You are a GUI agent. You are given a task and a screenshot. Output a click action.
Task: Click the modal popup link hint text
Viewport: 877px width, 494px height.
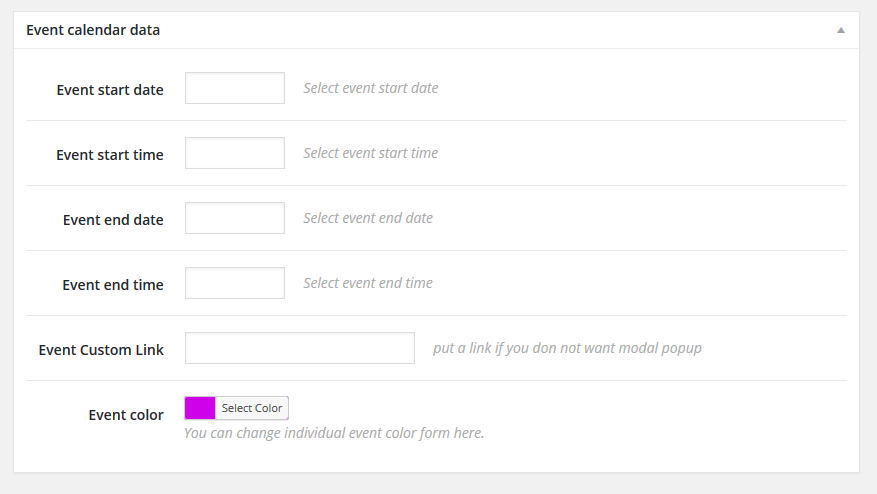point(567,348)
